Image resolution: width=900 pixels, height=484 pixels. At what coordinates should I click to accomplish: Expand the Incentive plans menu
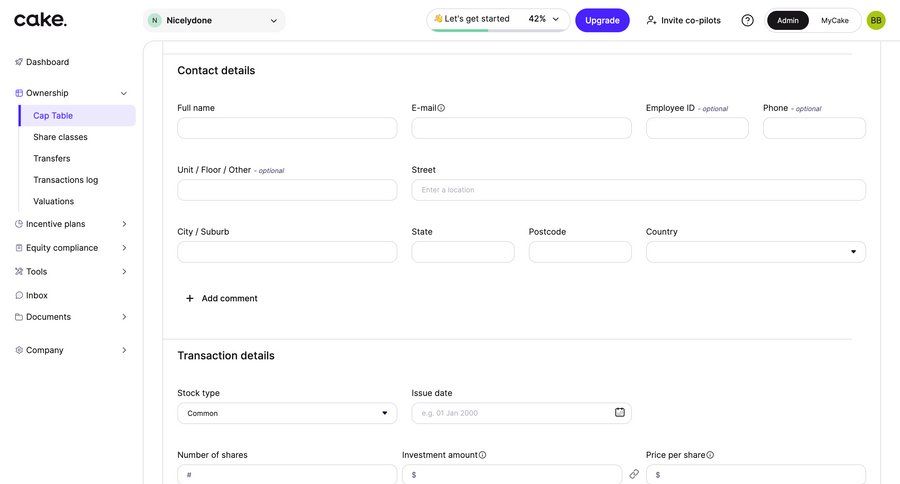pos(70,224)
